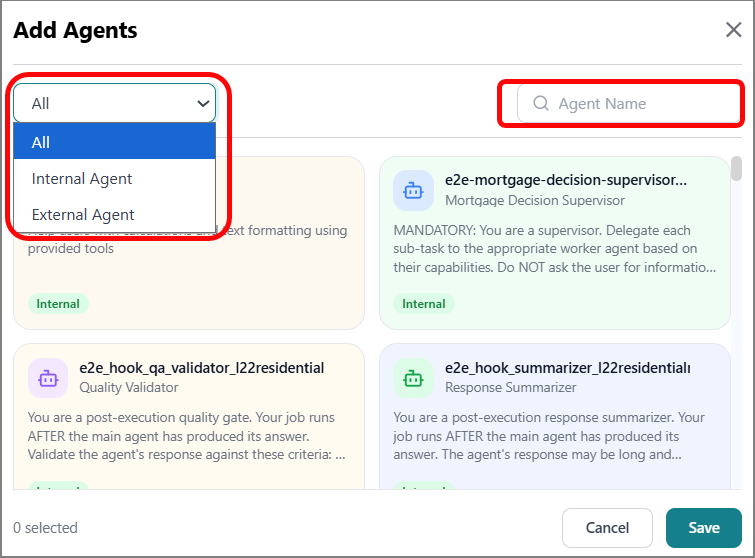Click Internal tag on the first agent card
This screenshot has height=558, width=755.
[58, 304]
